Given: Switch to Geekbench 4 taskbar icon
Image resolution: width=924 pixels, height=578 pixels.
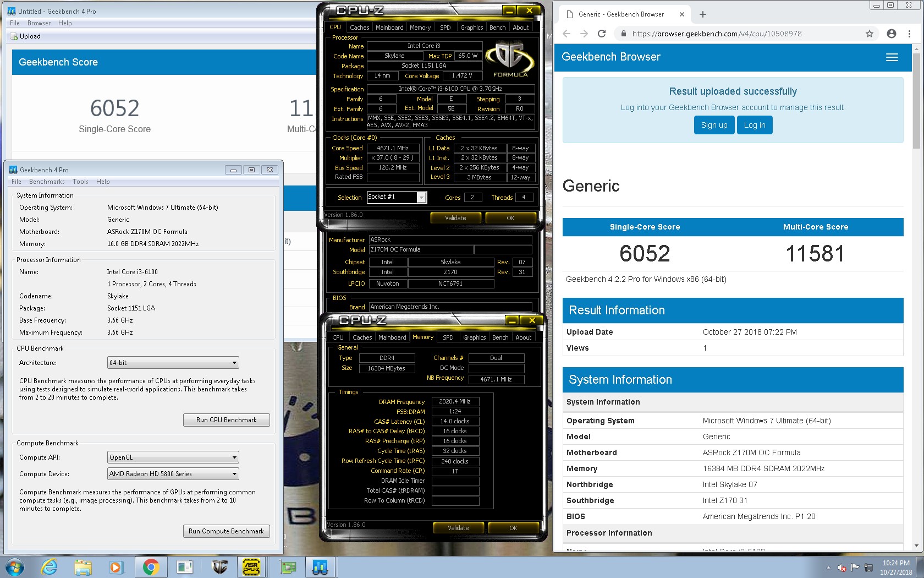Looking at the screenshot, I should click(x=320, y=567).
